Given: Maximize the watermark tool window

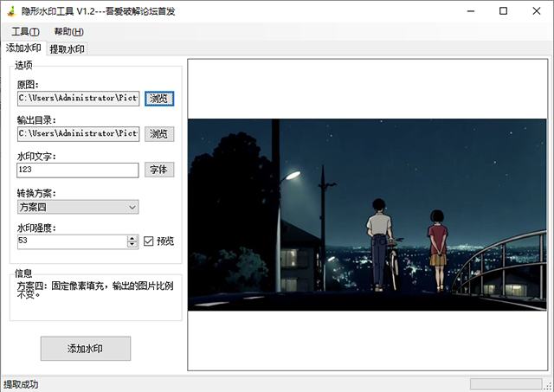Looking at the screenshot, I should tap(504, 11).
